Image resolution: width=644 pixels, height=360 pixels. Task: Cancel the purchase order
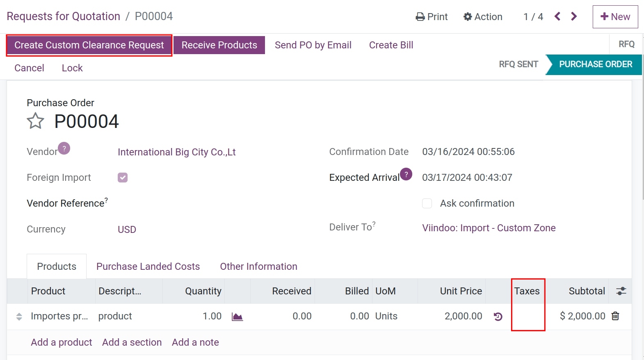[x=29, y=68]
